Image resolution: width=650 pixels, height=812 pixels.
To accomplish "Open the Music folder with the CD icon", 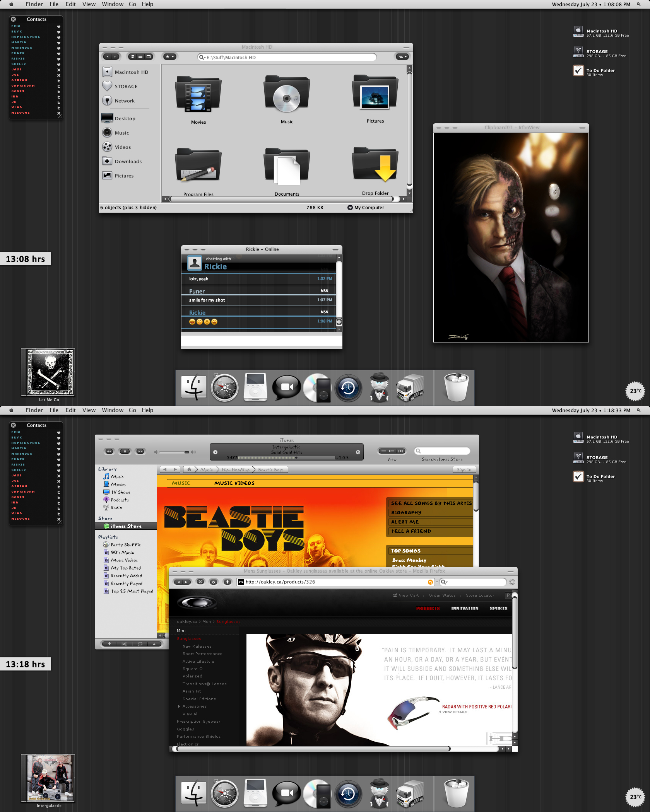I will pos(287,94).
